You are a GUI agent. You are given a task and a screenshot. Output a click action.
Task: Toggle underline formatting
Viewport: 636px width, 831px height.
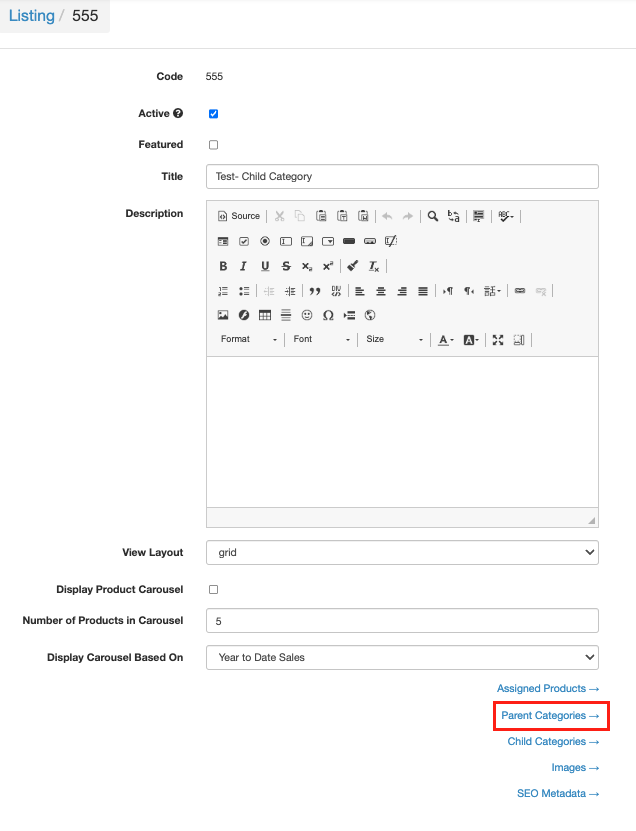[265, 266]
